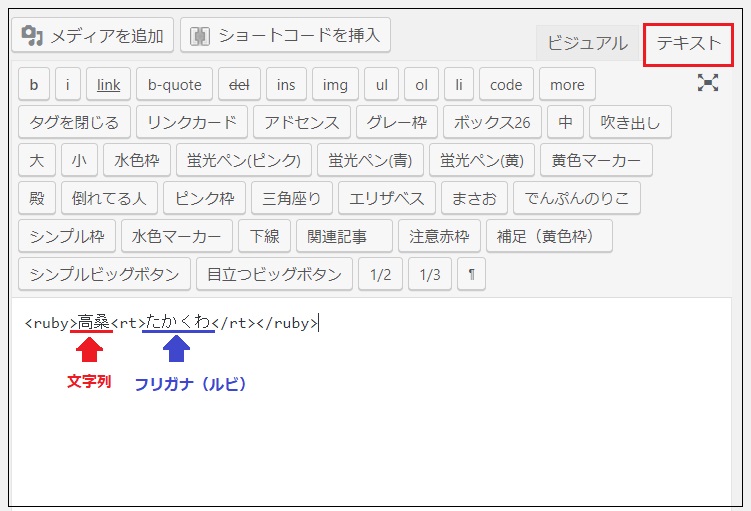Click the タグを閉じる button
Screen dimensions: 751x511
(74, 122)
